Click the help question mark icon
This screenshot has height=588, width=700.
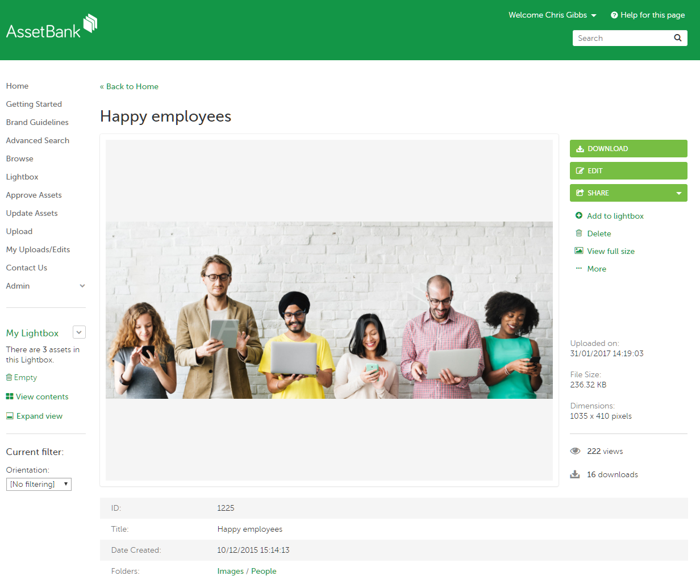click(614, 15)
